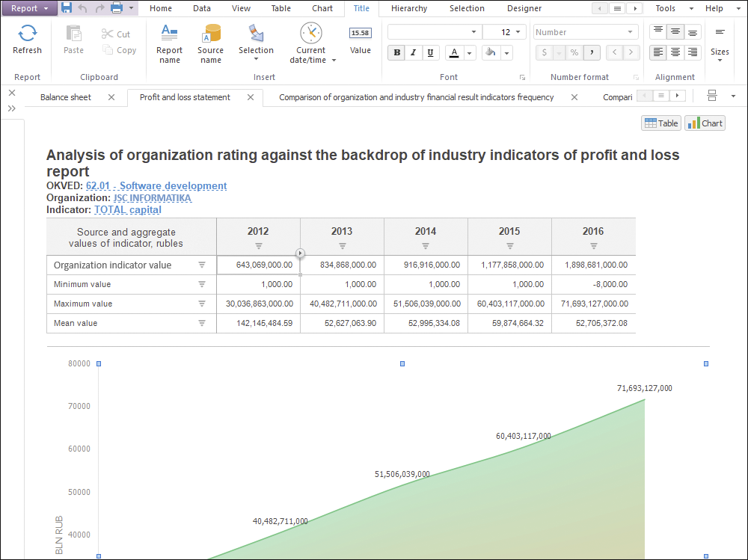Open the Hierarchy ribbon tab
The image size is (748, 560).
(409, 8)
